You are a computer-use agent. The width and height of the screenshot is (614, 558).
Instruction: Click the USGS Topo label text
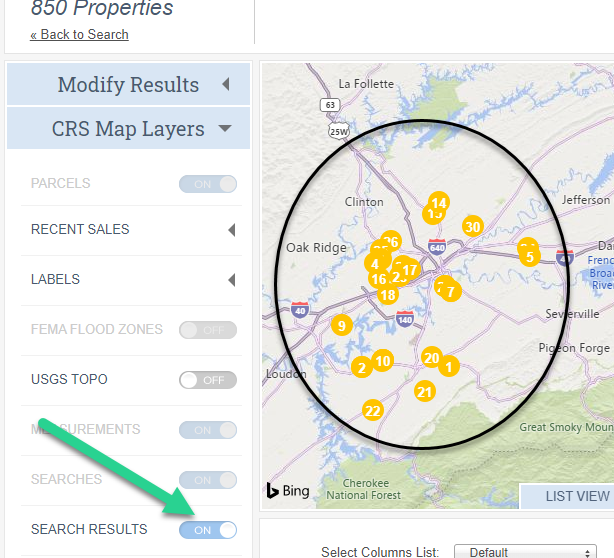(69, 379)
